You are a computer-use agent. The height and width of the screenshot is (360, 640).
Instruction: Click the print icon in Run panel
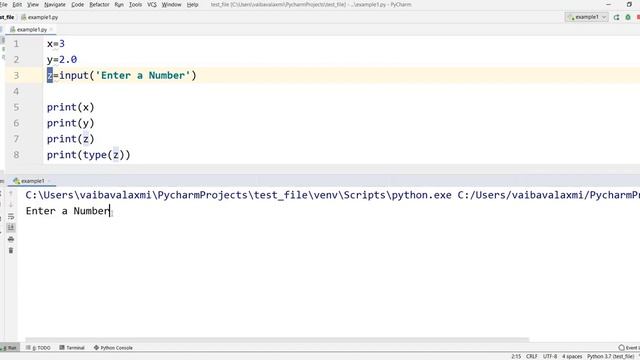[11, 239]
